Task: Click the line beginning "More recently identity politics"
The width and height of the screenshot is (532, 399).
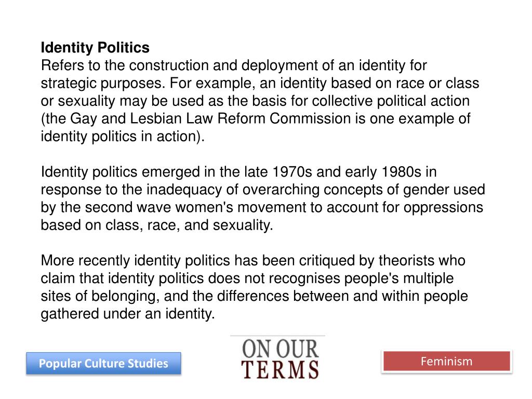Action: pyautogui.click(x=253, y=261)
